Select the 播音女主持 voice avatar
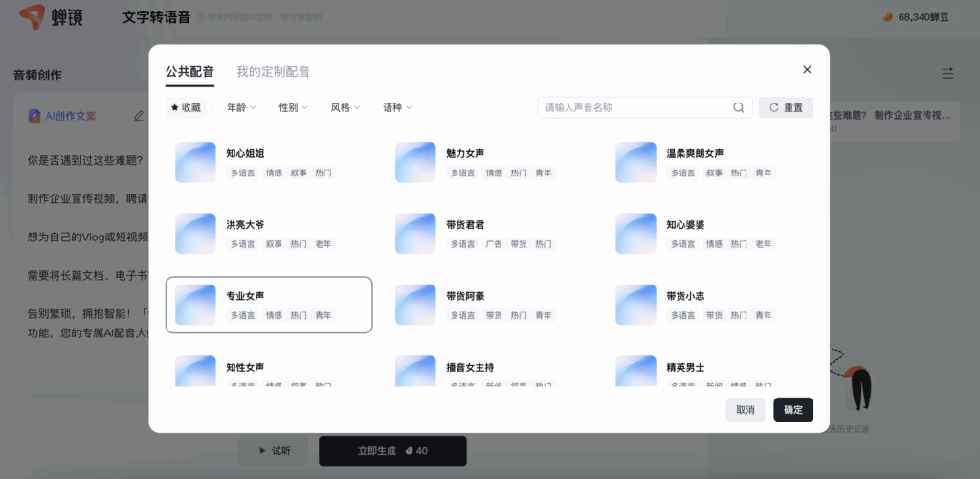Viewport: 980px width, 479px height. [415, 371]
